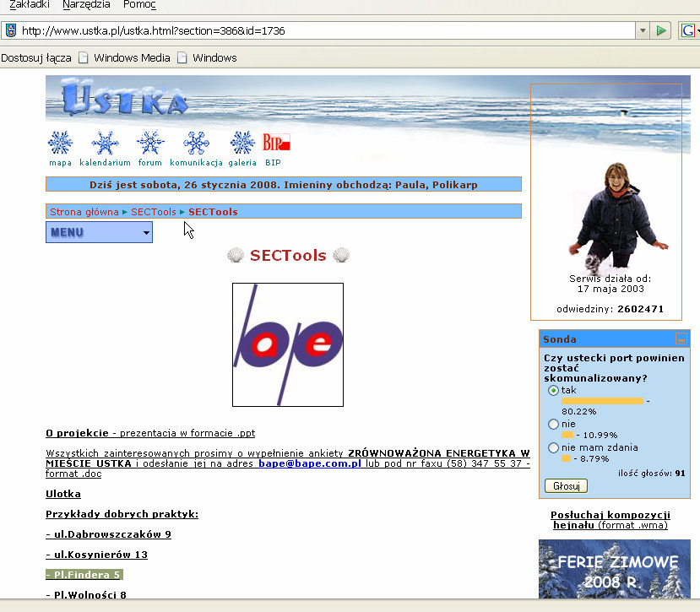
Task: Select the 'nie' poll option
Action: coord(554,424)
